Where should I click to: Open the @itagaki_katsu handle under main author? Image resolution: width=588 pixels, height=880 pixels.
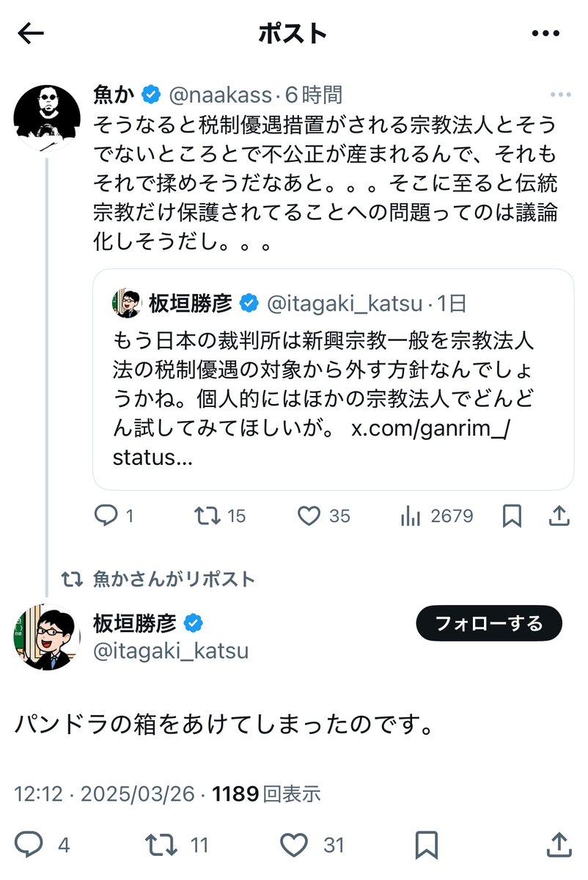tap(170, 650)
